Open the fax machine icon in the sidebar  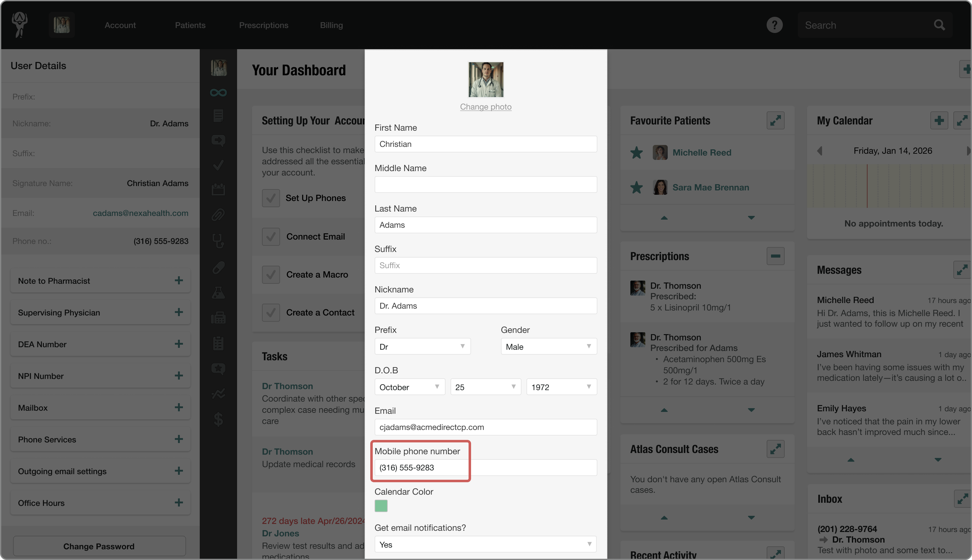click(218, 318)
